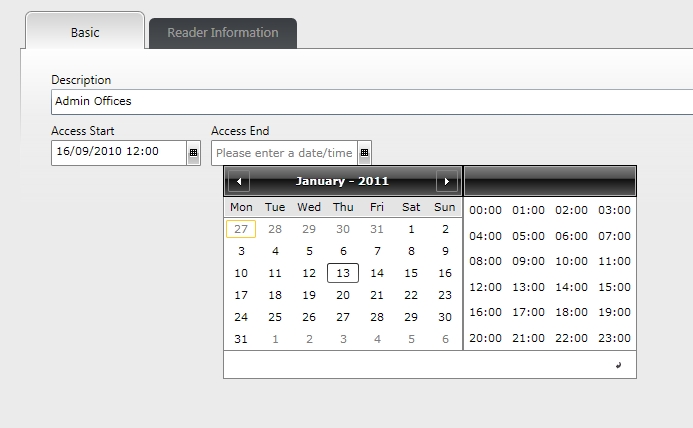This screenshot has width=693, height=428.
Task: Click the Access Start date field
Action: (x=118, y=153)
